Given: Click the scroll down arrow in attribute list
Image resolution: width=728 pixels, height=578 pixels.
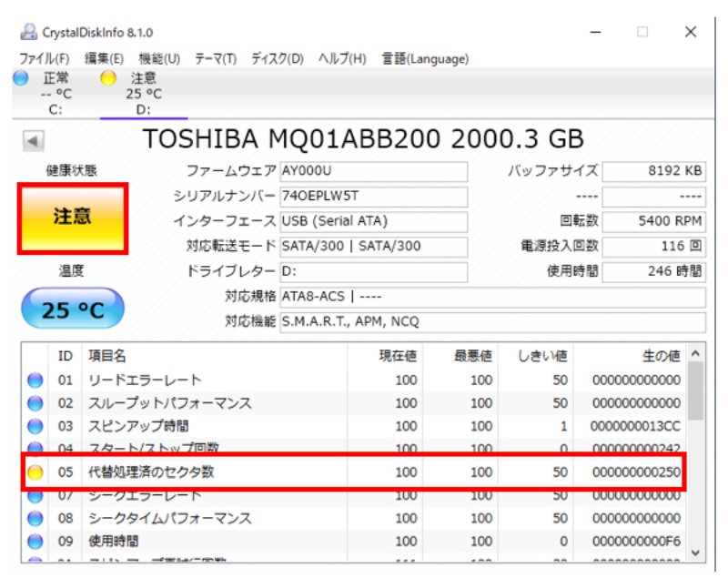Looking at the screenshot, I should pos(696,553).
